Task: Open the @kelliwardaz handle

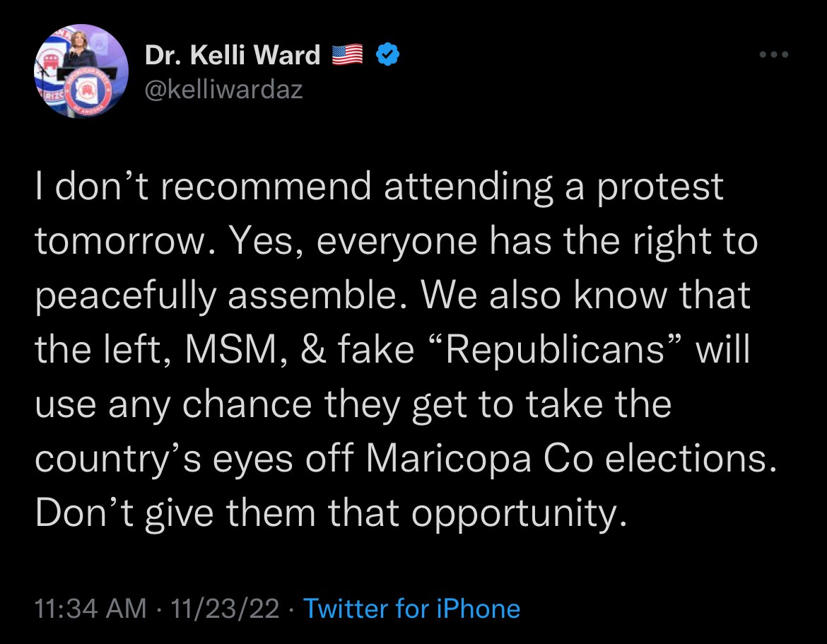Action: [x=223, y=90]
